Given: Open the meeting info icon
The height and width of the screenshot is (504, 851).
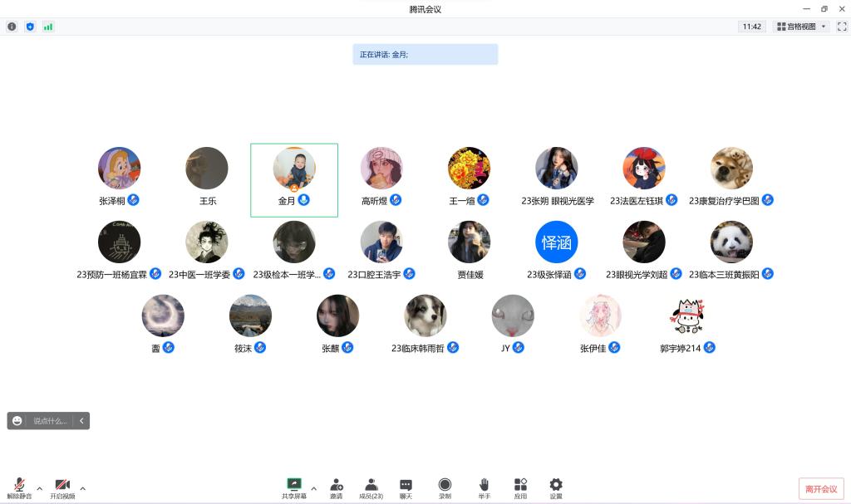Looking at the screenshot, I should coord(12,27).
